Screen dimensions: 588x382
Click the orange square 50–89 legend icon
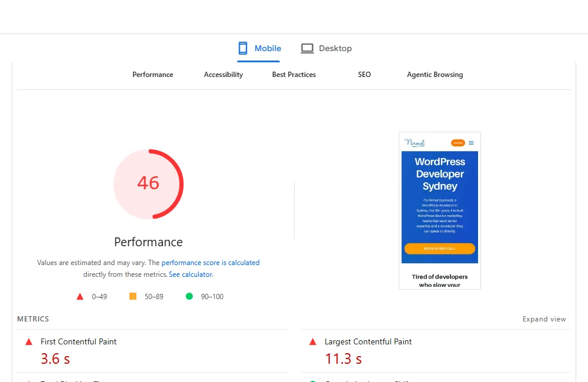133,296
